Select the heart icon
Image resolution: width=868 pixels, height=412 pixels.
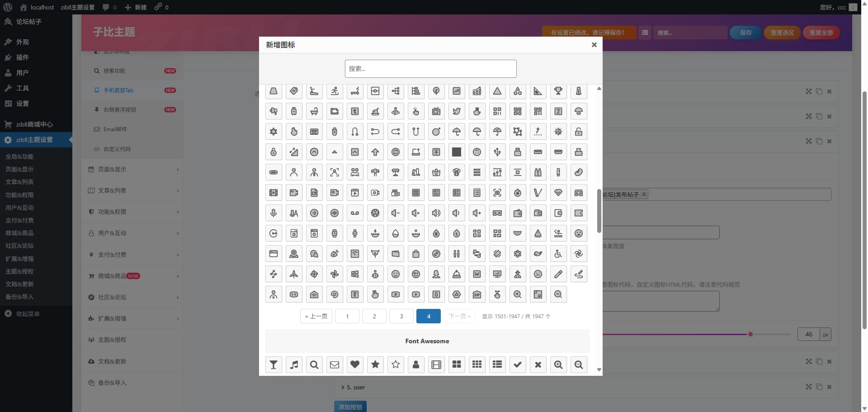pos(355,365)
